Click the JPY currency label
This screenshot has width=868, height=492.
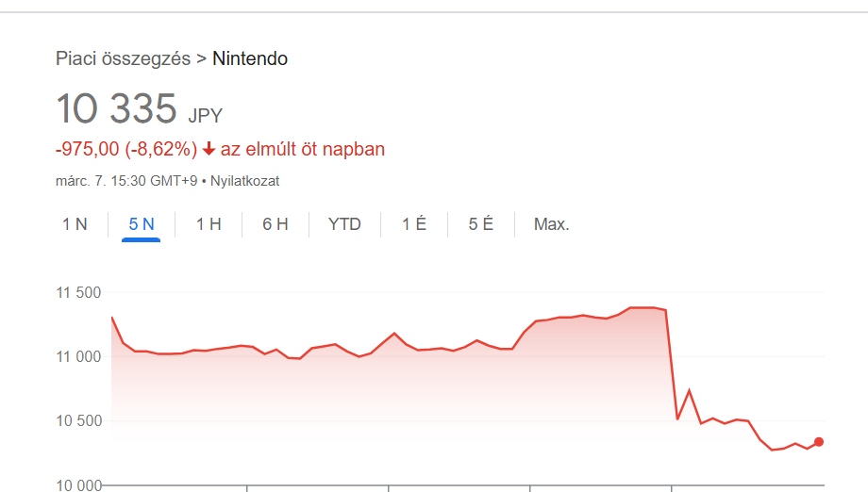[206, 116]
